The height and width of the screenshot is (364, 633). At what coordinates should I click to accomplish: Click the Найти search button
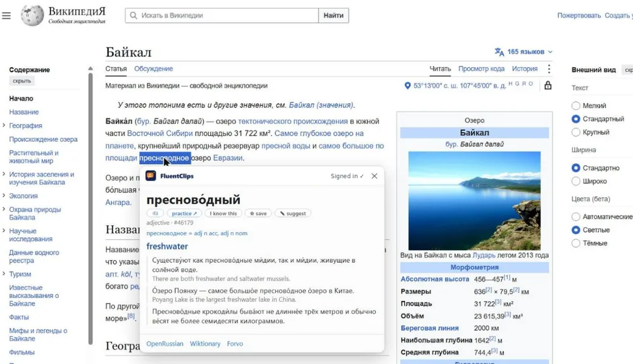(334, 16)
